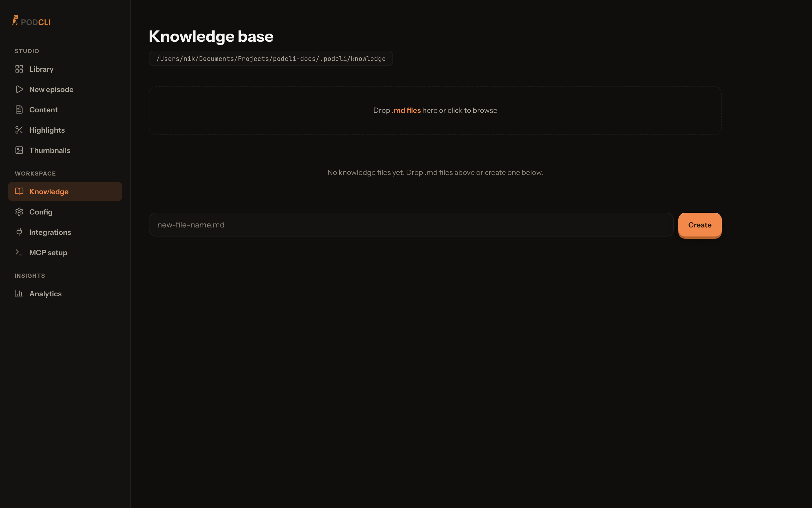Click the 'No knowledge files yet' message
The image size is (812, 508).
click(435, 172)
